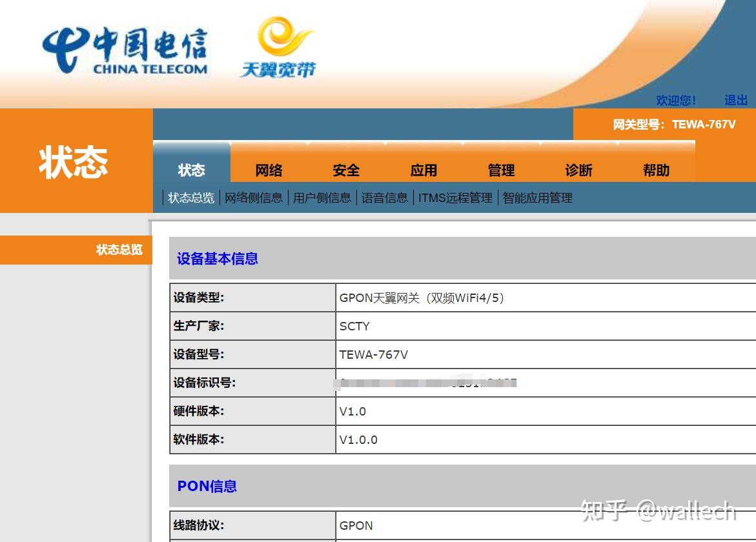This screenshot has width=756, height=542.
Task: Open the 应用 section
Action: 424,170
